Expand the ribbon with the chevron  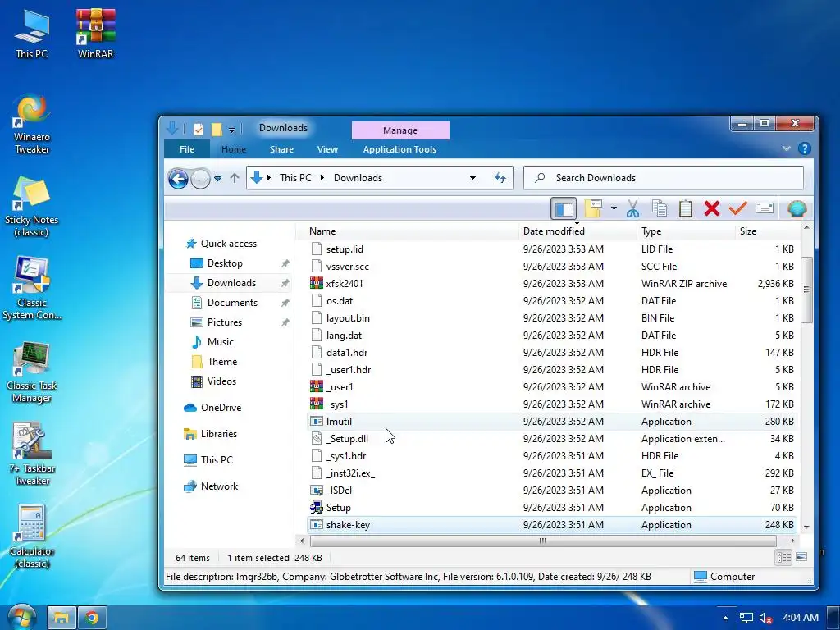(787, 148)
